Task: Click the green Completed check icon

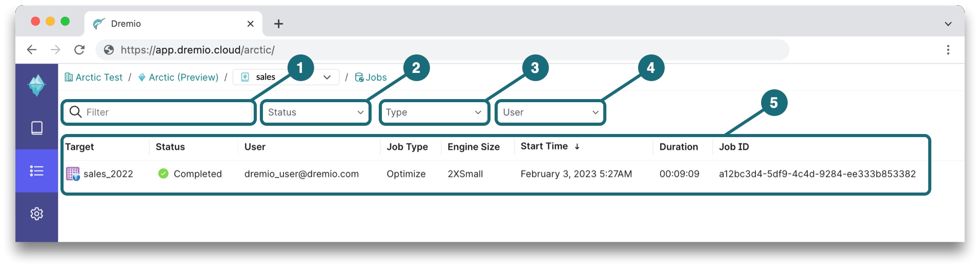Action: [x=164, y=174]
